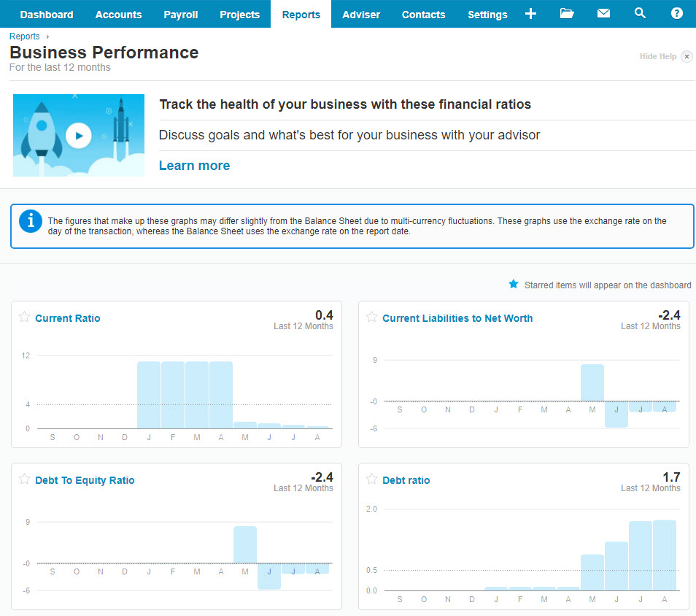Click the search magnifier icon
The height and width of the screenshot is (616, 696).
640,14
